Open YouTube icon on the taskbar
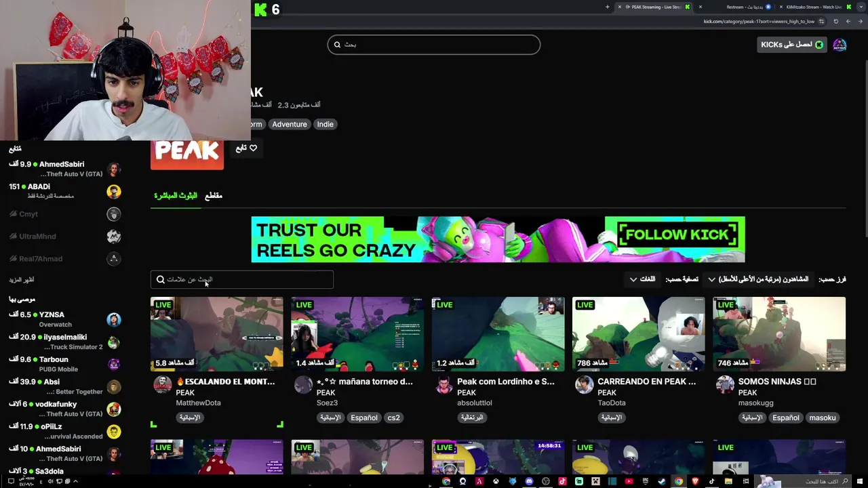The image size is (868, 488). [629, 481]
